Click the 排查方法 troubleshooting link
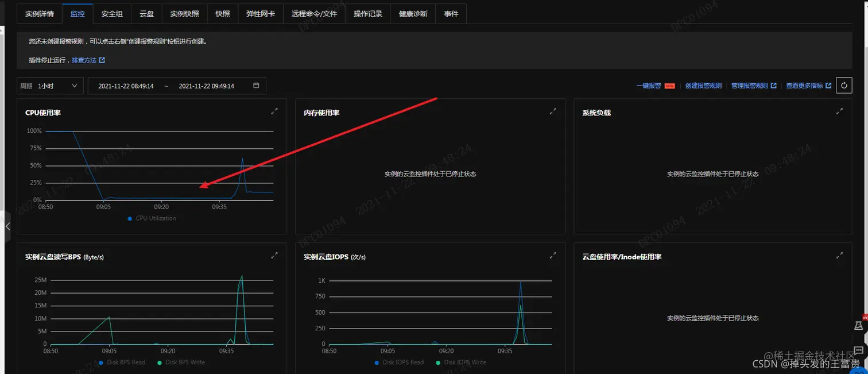The width and height of the screenshot is (868, 374). [x=84, y=60]
